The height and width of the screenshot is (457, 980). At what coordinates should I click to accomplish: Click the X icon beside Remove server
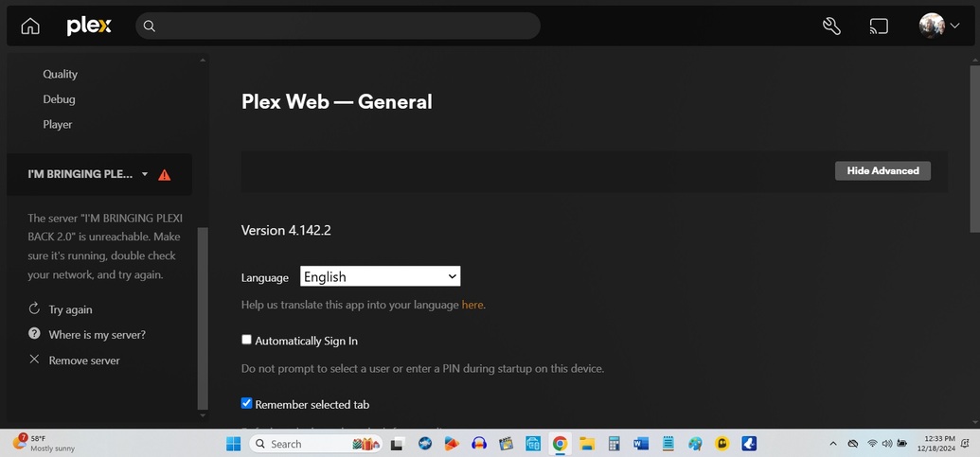34,360
